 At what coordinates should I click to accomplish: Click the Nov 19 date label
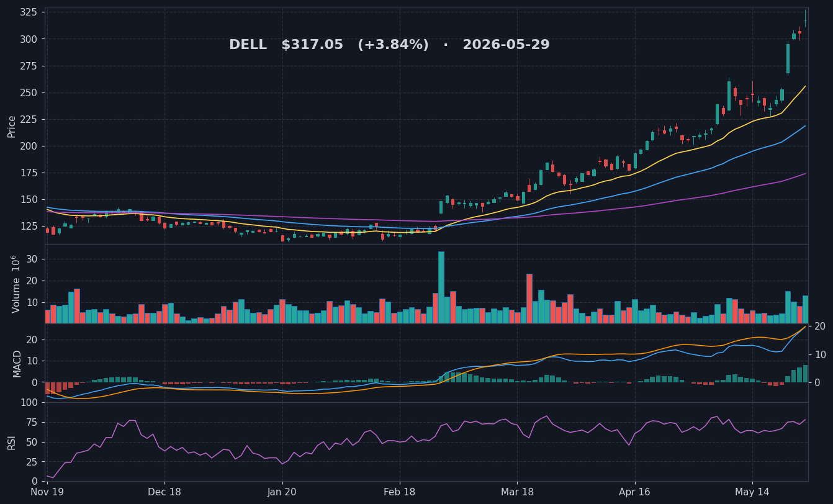tap(47, 492)
